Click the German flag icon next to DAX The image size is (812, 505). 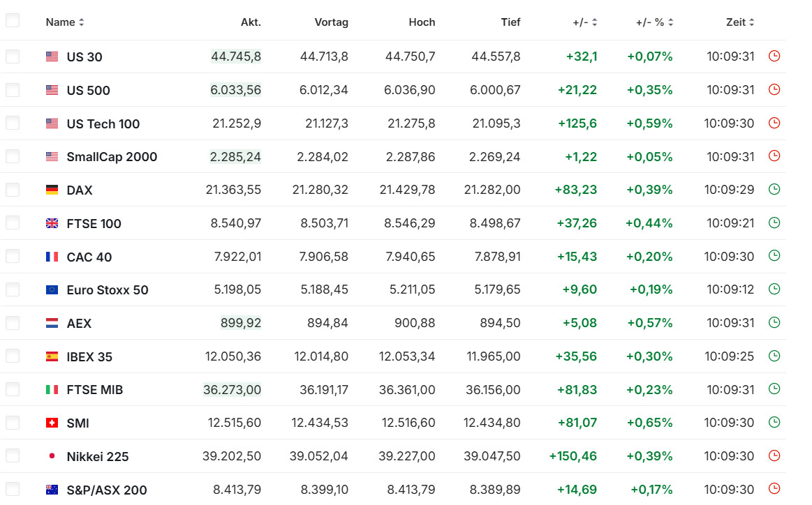[52, 190]
